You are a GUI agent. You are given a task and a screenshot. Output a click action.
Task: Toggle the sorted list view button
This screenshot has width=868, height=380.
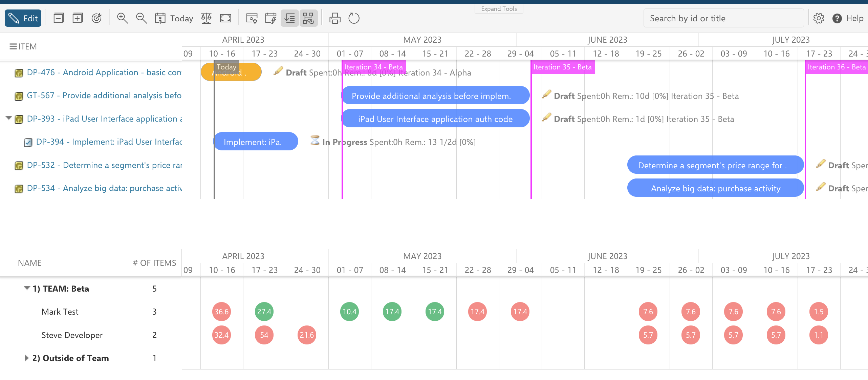pos(289,18)
